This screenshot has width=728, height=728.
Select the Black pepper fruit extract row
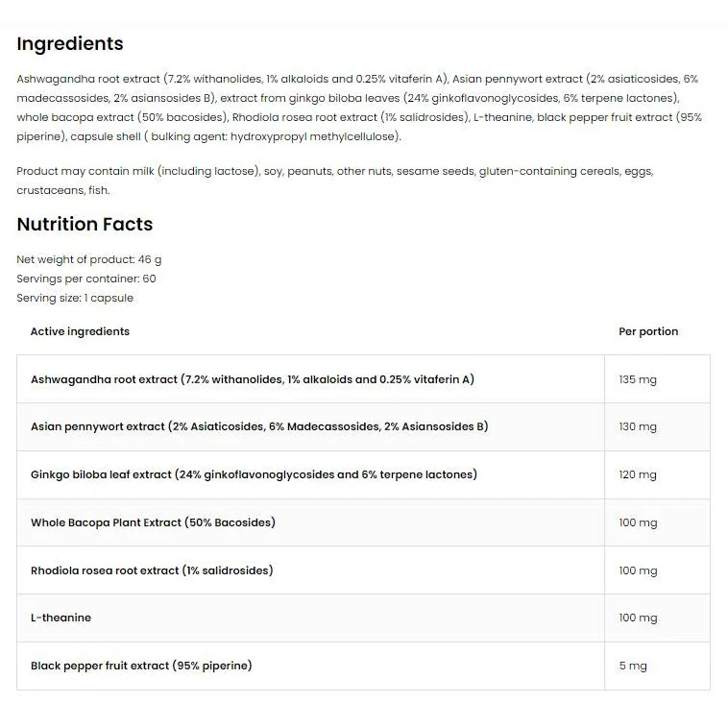(363, 667)
